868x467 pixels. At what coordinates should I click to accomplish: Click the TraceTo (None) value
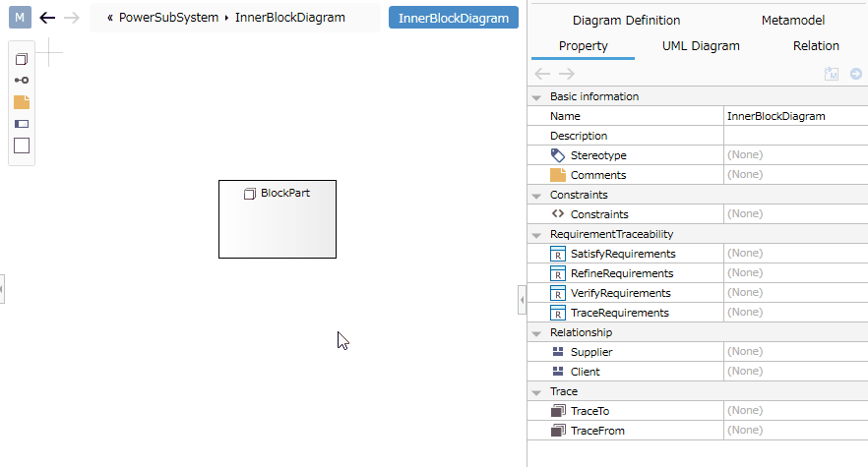click(x=745, y=410)
